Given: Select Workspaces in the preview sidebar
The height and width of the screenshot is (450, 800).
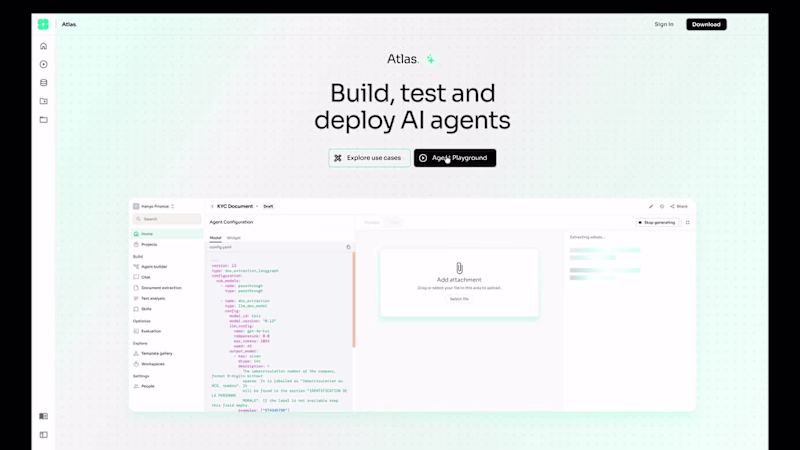Looking at the screenshot, I should pos(152,364).
